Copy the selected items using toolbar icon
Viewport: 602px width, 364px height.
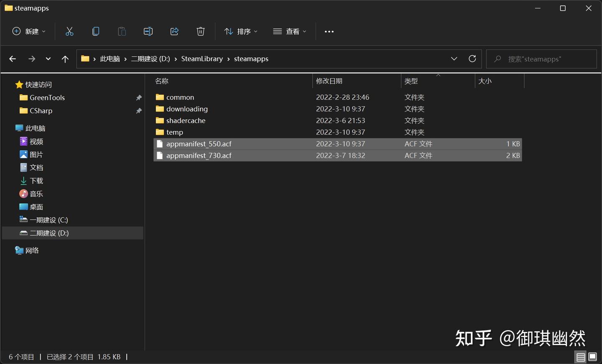[96, 31]
